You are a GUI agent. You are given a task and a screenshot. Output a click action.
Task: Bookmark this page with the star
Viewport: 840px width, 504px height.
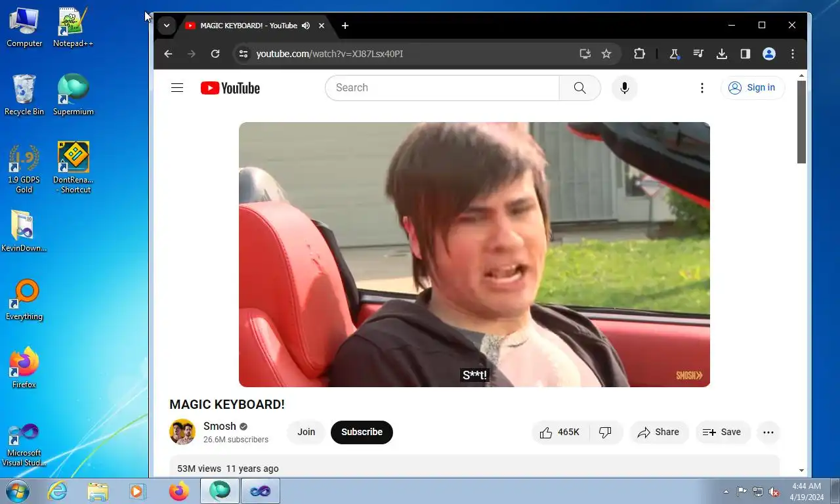click(x=606, y=54)
